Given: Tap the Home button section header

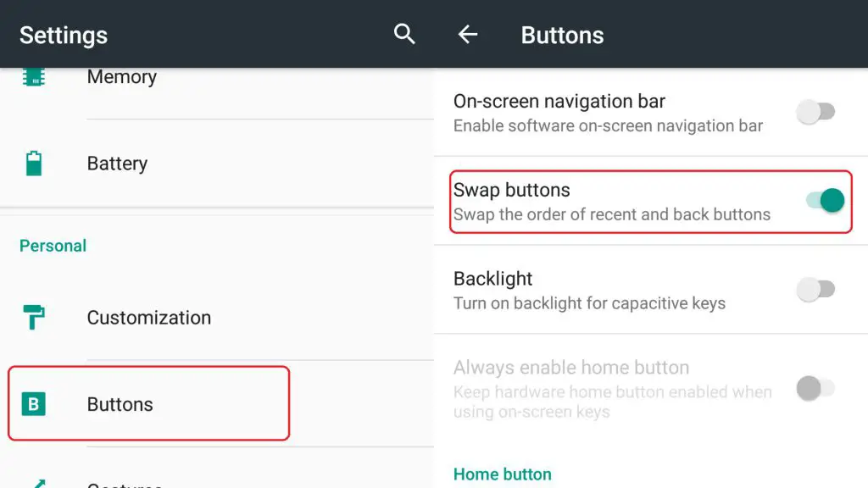Looking at the screenshot, I should pyautogui.click(x=502, y=474).
